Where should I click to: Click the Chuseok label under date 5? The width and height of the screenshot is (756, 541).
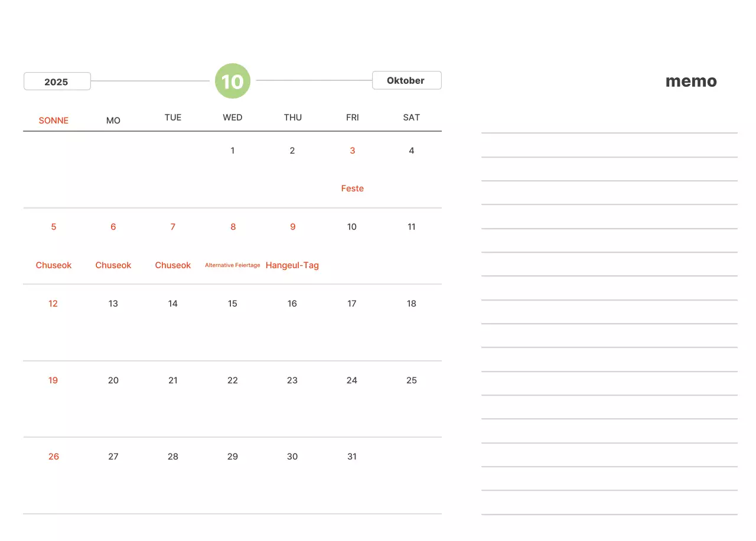tap(54, 265)
